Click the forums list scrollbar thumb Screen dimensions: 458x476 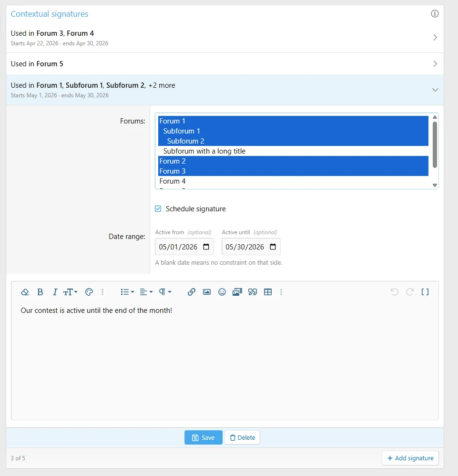click(435, 145)
